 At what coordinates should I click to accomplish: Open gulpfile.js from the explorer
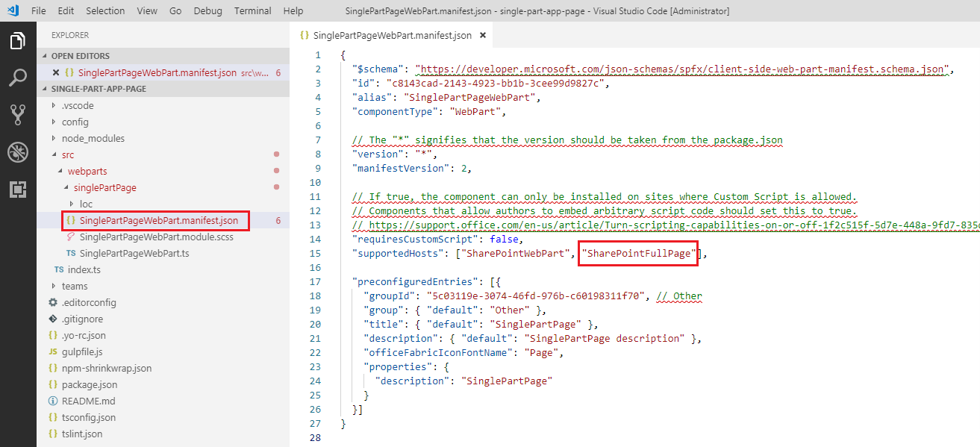click(x=82, y=351)
